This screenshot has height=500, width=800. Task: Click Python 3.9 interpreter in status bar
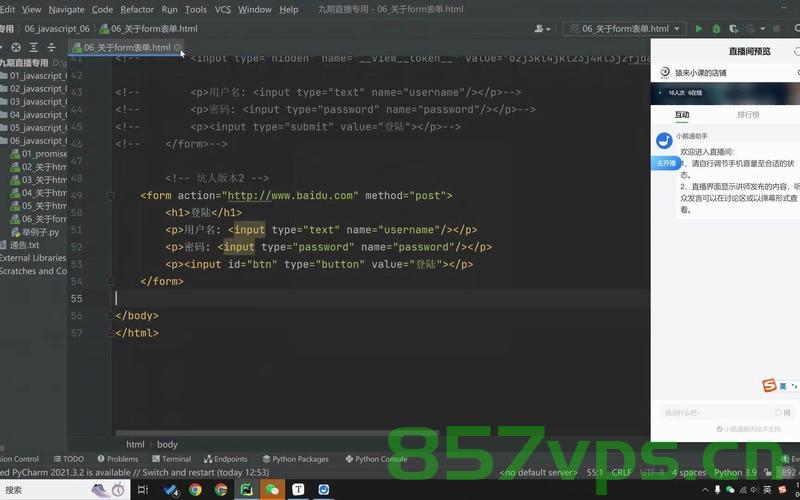[x=735, y=473]
